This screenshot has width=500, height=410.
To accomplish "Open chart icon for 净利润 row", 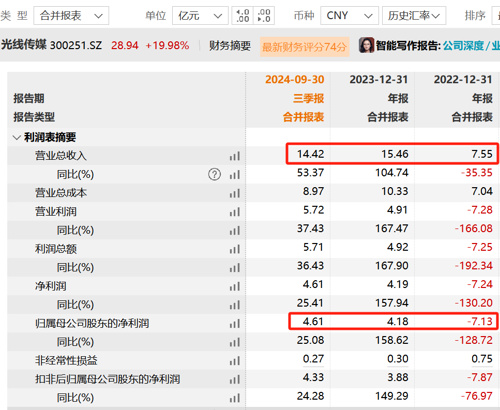I will [x=235, y=286].
